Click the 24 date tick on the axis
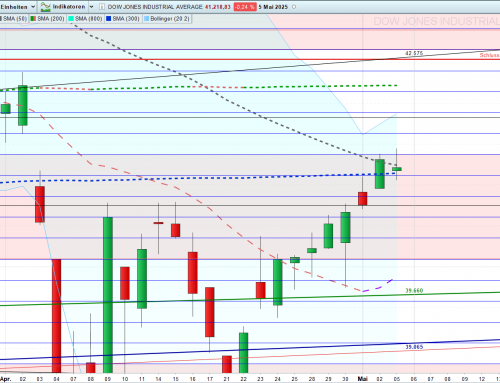The width and height of the screenshot is (500, 383). (x=277, y=379)
